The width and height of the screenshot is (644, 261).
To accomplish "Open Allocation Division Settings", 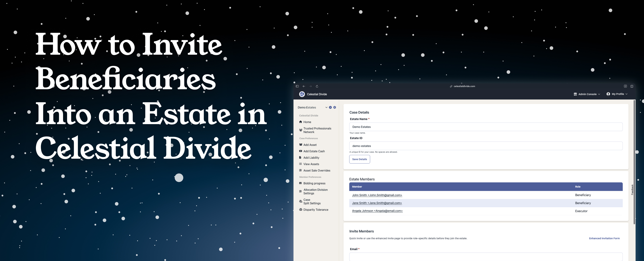I will click(315, 192).
